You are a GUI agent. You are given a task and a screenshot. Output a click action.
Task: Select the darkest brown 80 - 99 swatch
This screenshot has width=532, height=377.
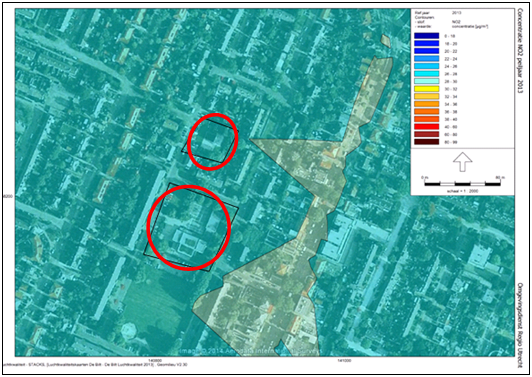coord(426,142)
